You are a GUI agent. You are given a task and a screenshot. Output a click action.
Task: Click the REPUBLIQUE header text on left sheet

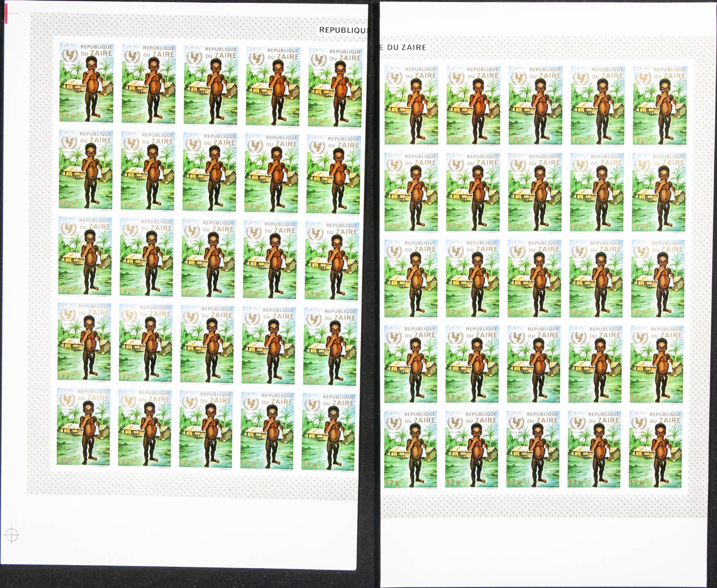343,30
